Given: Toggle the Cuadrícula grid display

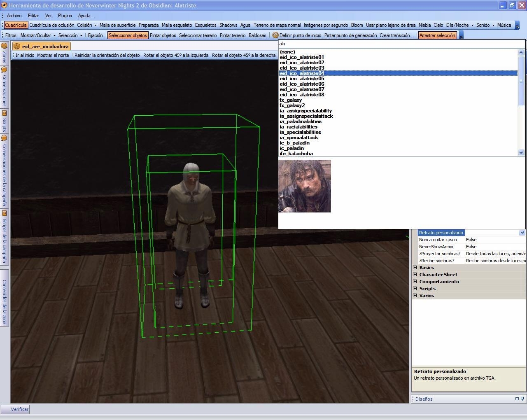Looking at the screenshot, I should click(x=16, y=25).
